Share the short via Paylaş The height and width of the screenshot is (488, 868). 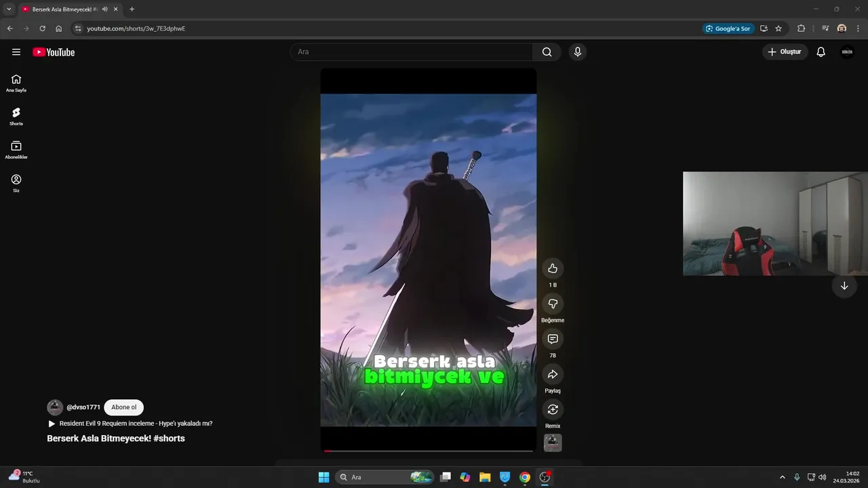coord(553,374)
